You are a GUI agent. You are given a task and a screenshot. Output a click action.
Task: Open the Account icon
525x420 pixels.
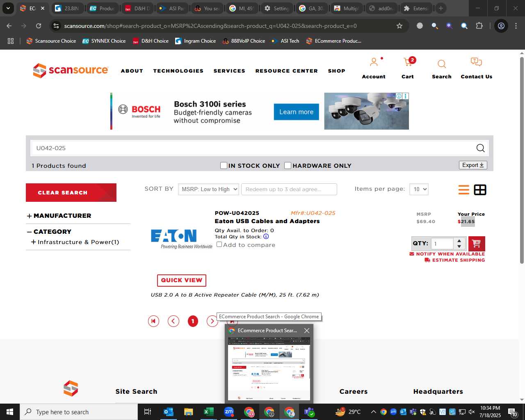coord(374,62)
